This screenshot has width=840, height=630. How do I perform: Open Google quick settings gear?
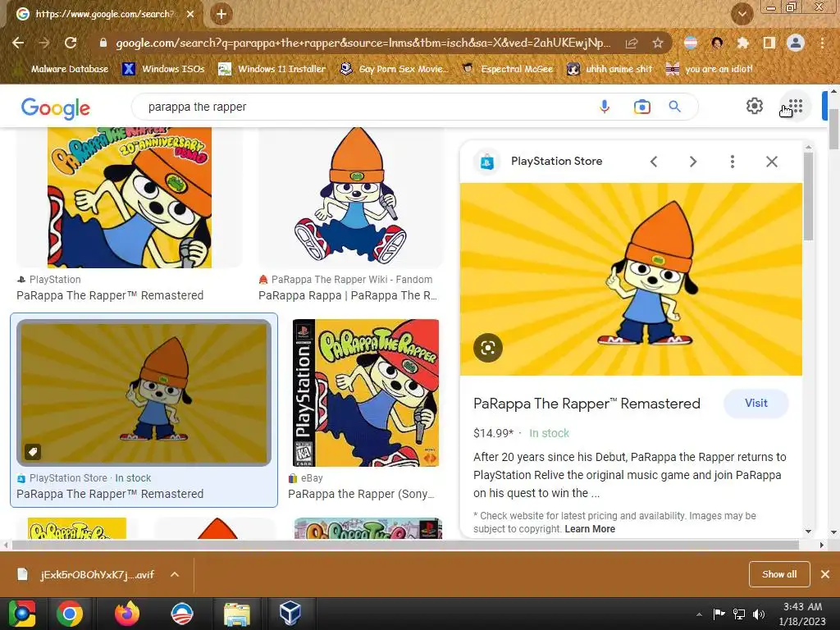pos(755,106)
